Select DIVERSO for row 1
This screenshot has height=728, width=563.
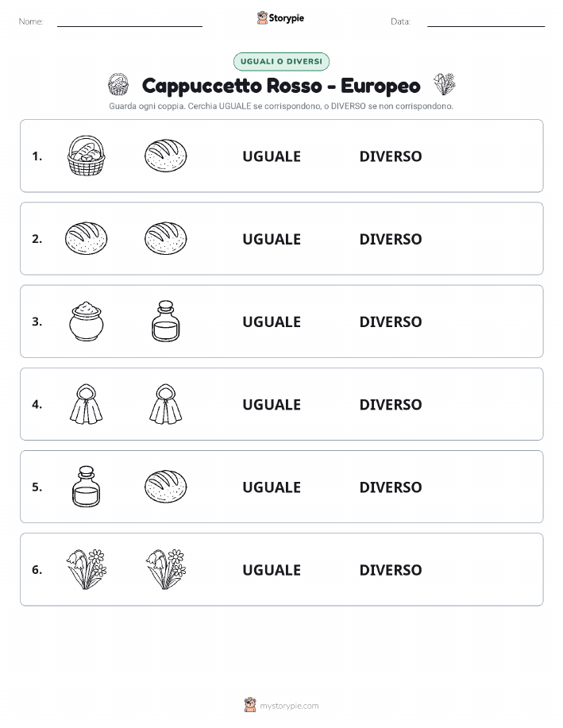[391, 156]
